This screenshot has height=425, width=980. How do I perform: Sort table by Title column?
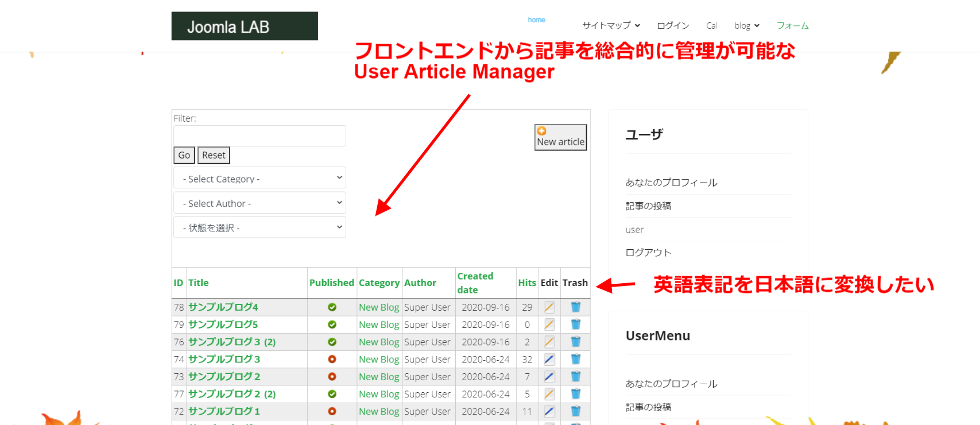(x=198, y=283)
